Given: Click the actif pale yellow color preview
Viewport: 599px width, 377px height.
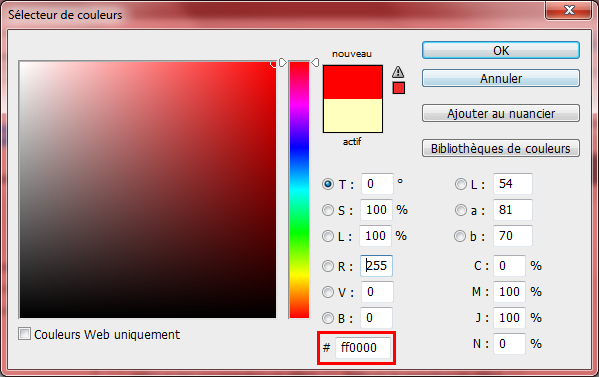Looking at the screenshot, I should pos(353,116).
